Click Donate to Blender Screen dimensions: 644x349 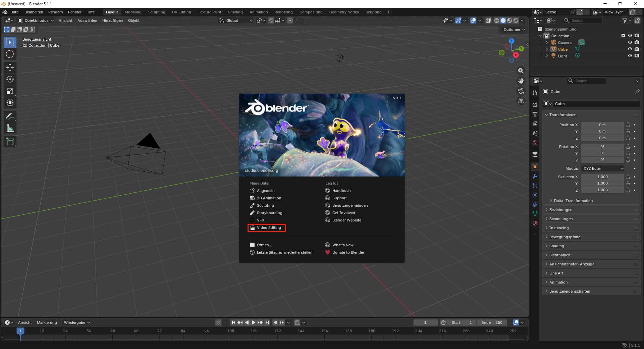[x=344, y=252]
